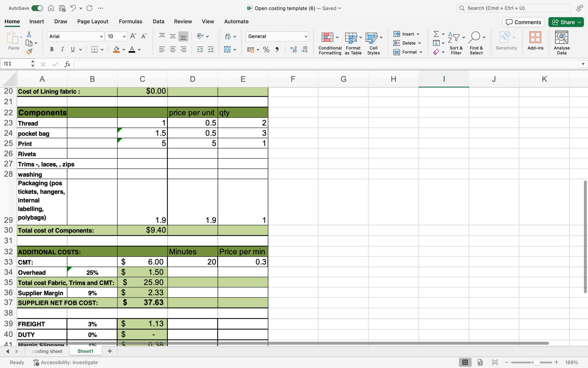Viewport: 588px width, 368px height.
Task: Click the Name Box showing I11
Action: tap(16, 64)
